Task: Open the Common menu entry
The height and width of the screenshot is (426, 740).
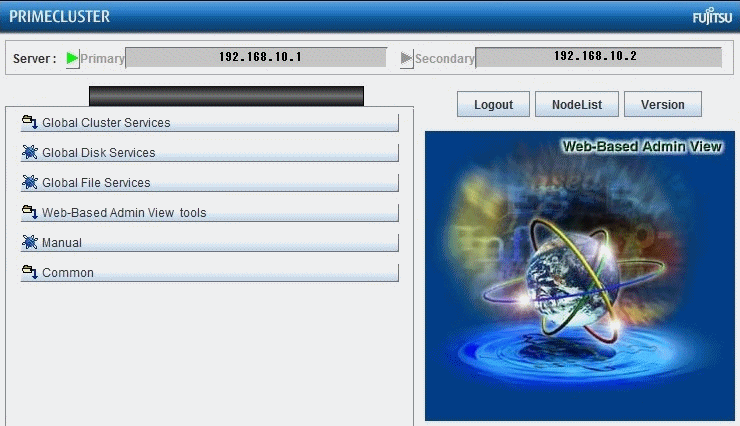Action: pyautogui.click(x=210, y=273)
